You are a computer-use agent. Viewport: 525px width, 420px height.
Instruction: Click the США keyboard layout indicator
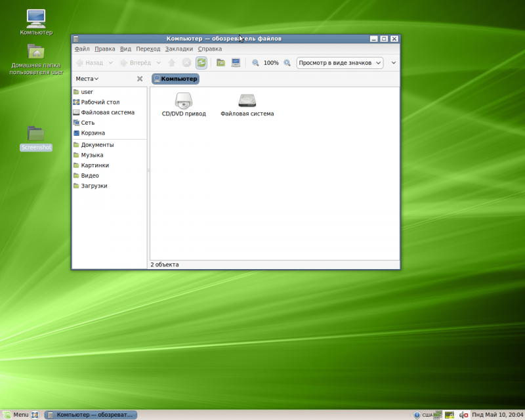point(427,415)
